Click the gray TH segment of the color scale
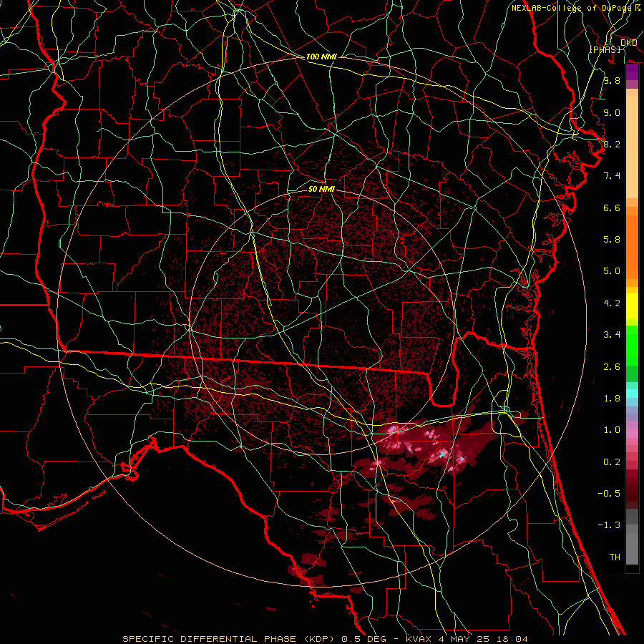Screen dimensions: 644x644 tap(632, 549)
